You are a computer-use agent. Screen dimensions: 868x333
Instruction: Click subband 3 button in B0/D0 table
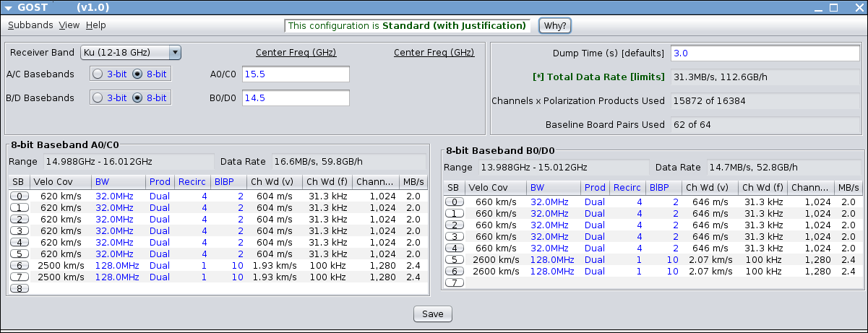454,236
